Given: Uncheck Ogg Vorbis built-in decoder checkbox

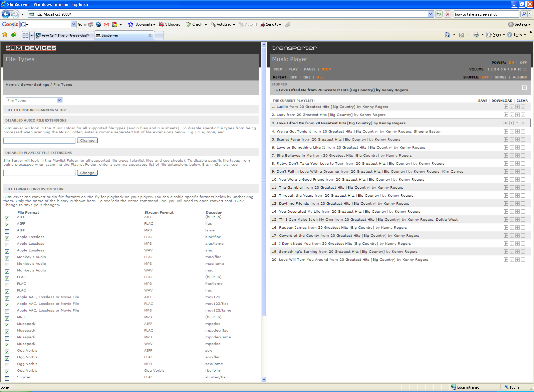Looking at the screenshot, I should point(7,372).
